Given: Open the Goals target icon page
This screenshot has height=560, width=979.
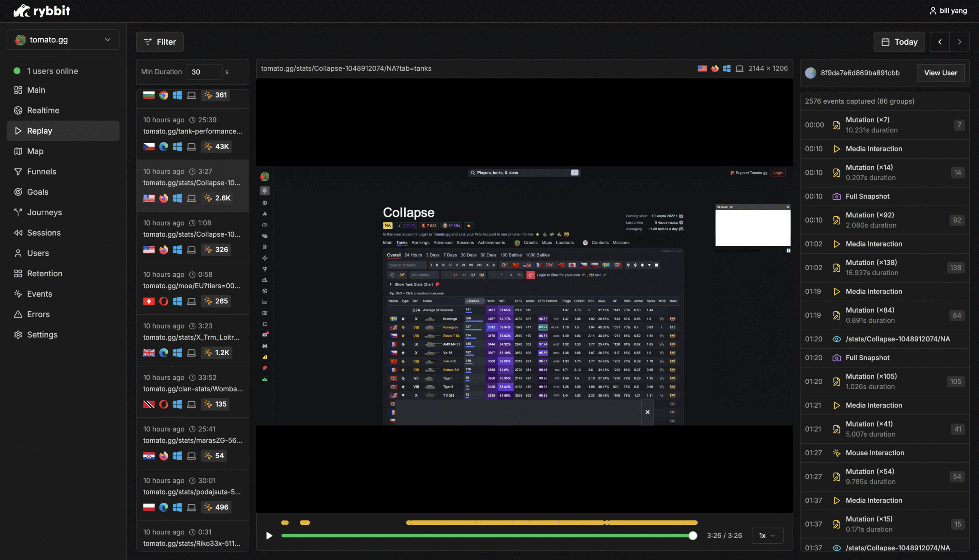Looking at the screenshot, I should coord(18,192).
